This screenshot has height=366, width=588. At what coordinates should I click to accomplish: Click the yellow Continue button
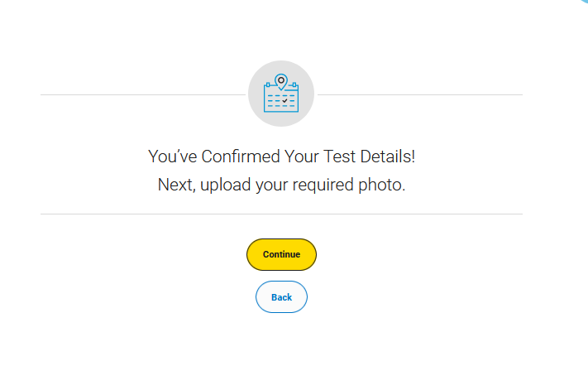[281, 254]
